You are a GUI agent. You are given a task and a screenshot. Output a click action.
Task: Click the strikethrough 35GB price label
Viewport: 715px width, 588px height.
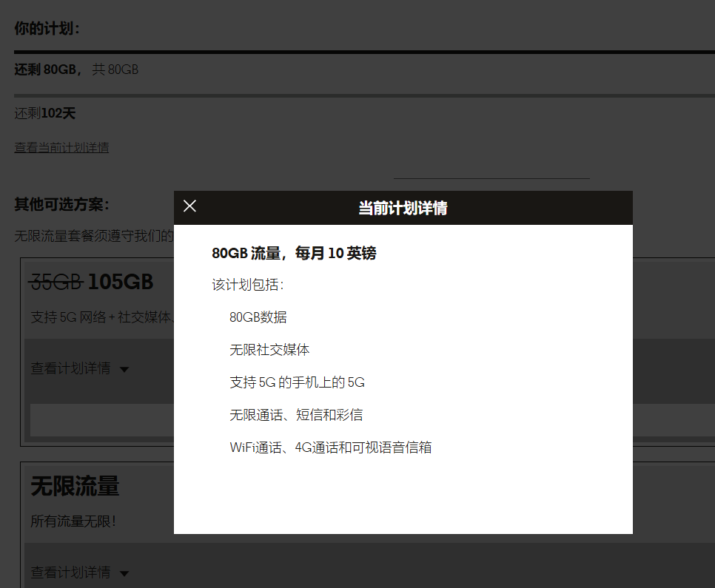55,282
